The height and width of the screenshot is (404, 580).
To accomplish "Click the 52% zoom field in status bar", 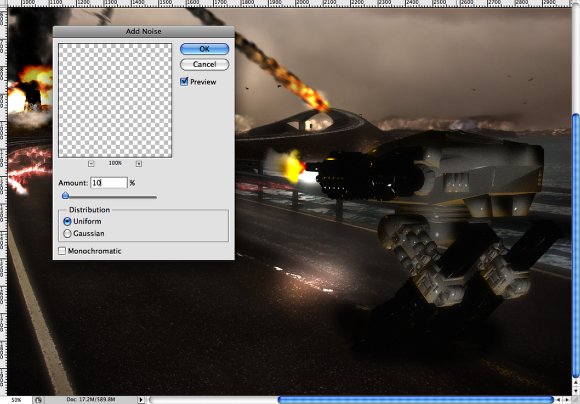I will tap(16, 400).
